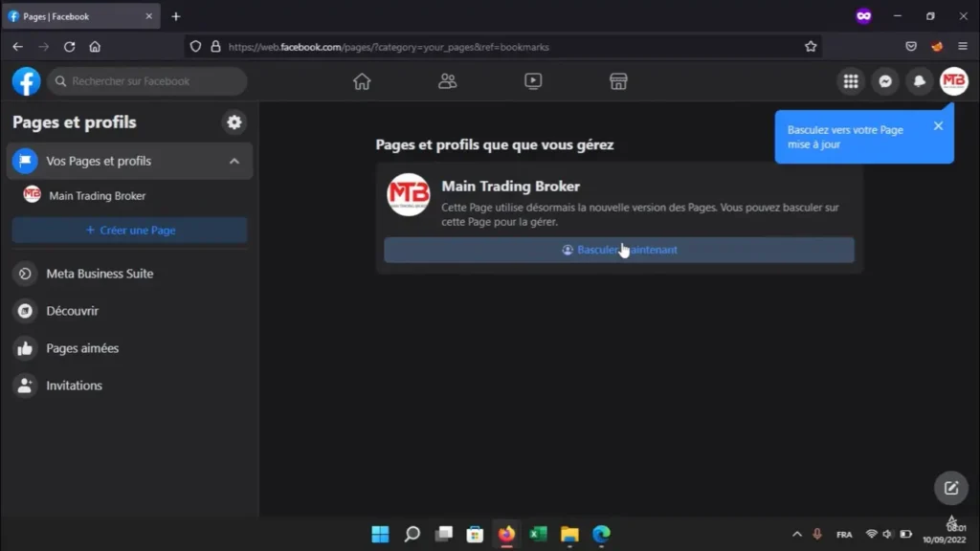Open the Friends tab icon
This screenshot has width=980, height=551.
448,81
